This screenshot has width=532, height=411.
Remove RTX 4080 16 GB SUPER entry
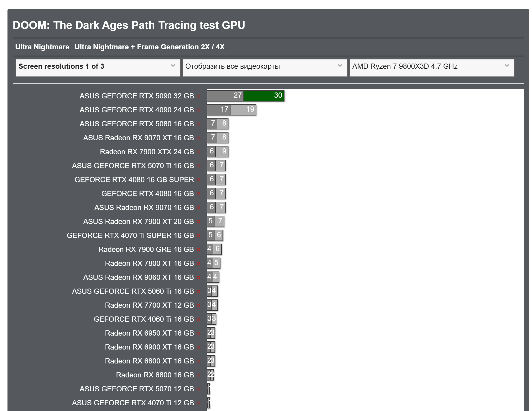tap(198, 180)
